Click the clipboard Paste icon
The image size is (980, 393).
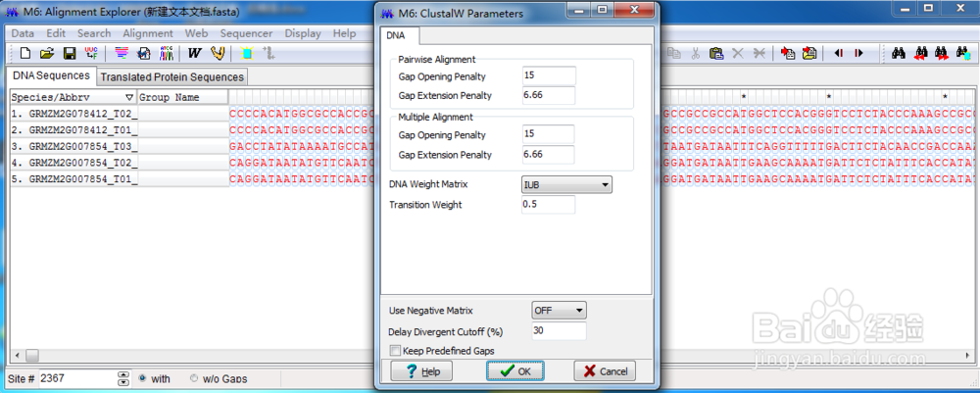coord(716,54)
